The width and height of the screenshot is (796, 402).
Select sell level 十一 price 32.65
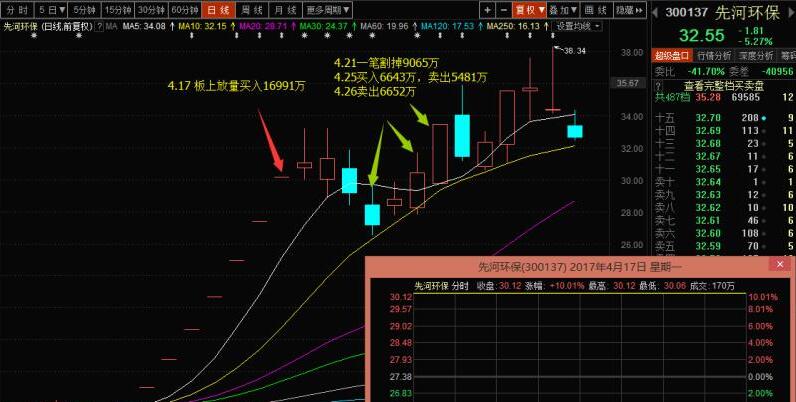tap(708, 169)
